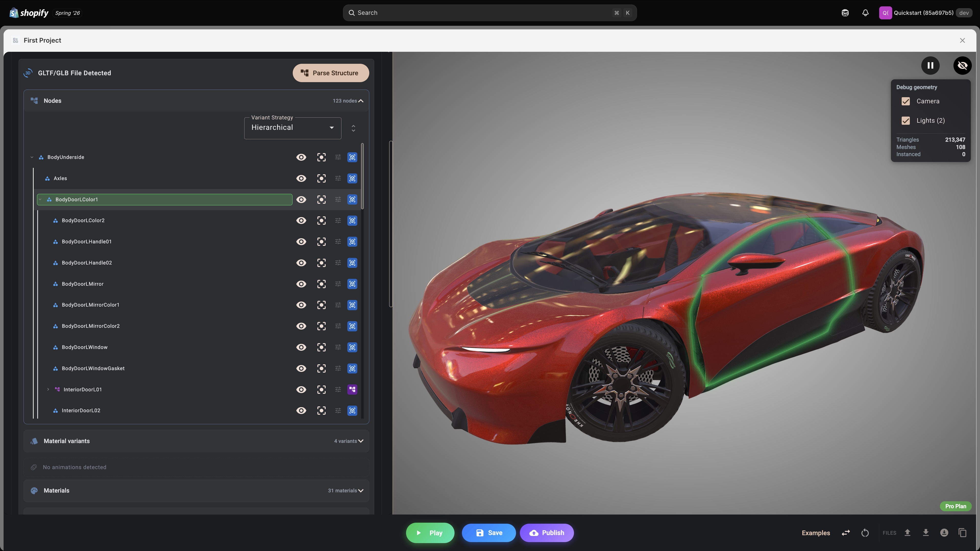Toggle debug geometry visibility eye-slash button
The height and width of the screenshot is (551, 980).
tap(962, 65)
